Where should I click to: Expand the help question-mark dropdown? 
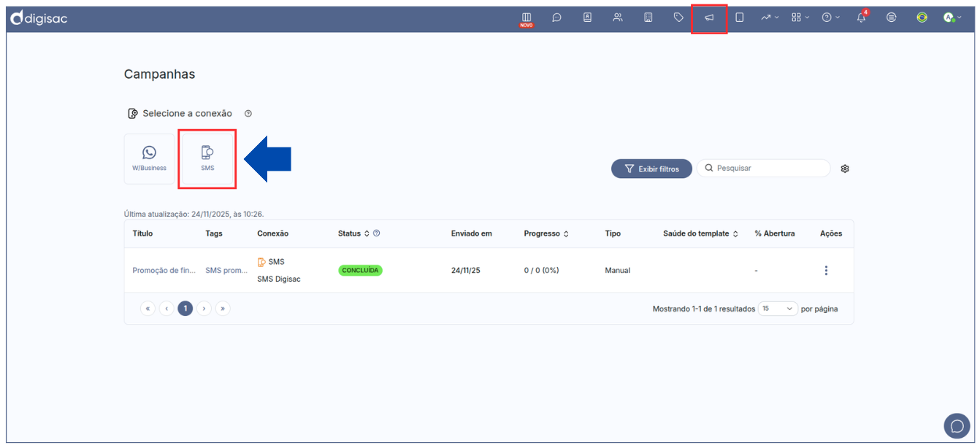point(830,18)
